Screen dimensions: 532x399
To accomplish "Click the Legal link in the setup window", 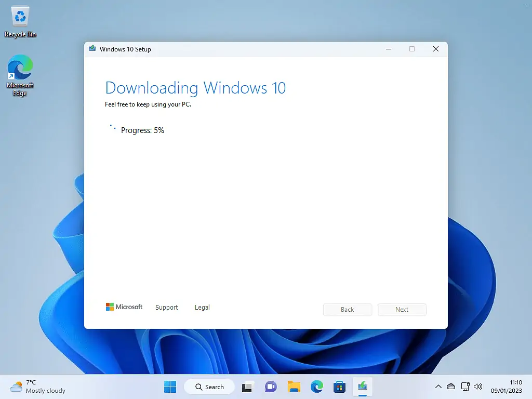I will click(202, 307).
